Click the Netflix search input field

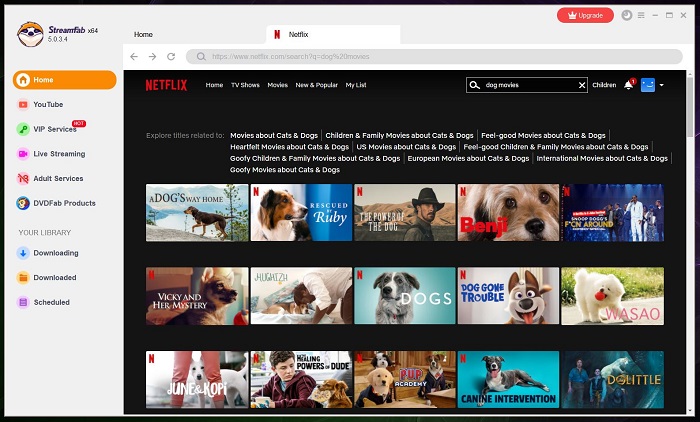coord(529,85)
